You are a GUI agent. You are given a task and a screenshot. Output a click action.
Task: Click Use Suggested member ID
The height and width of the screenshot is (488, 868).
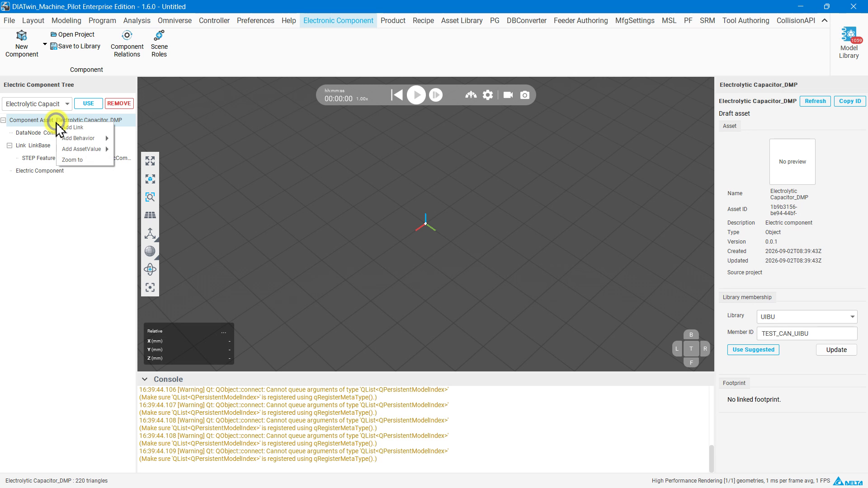753,350
